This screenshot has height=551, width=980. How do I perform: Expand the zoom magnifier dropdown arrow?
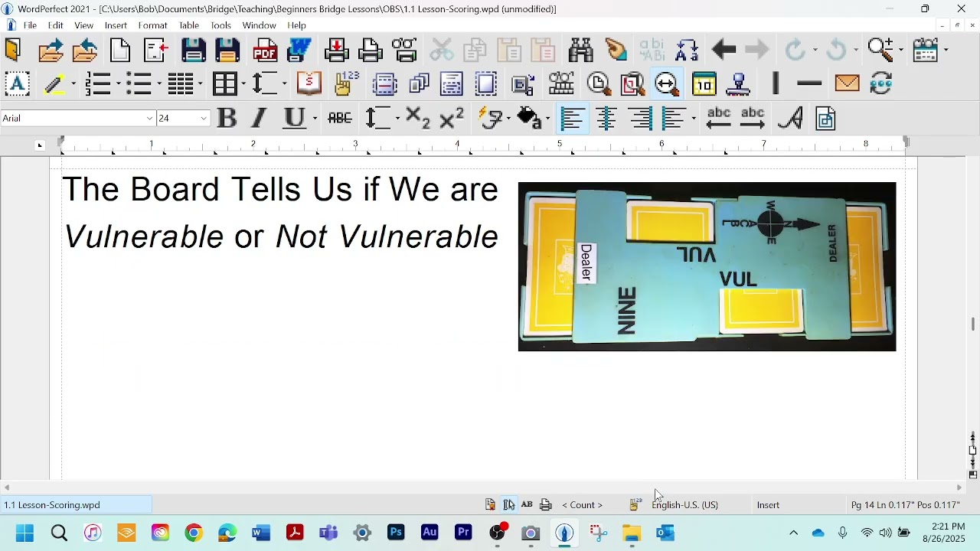[x=900, y=51]
